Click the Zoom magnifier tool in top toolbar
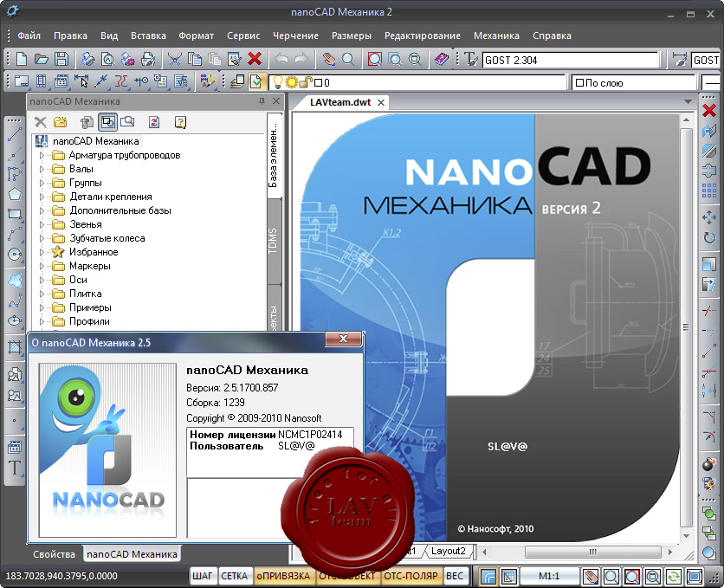 348,59
